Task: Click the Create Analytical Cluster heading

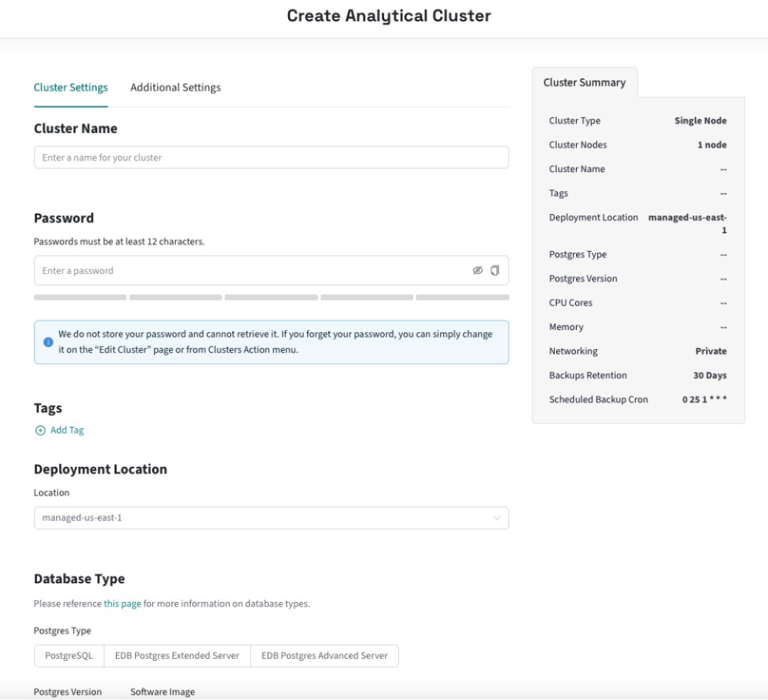Action: tap(389, 16)
